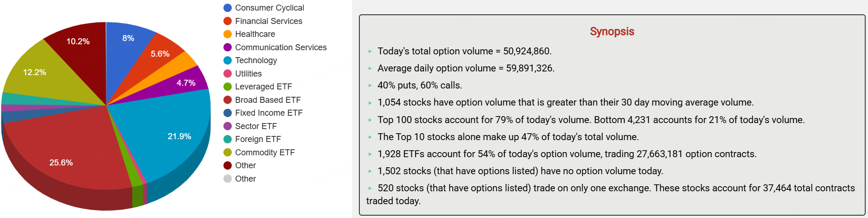Click the Consumer Cyclical blue legend dot

tap(227, 8)
